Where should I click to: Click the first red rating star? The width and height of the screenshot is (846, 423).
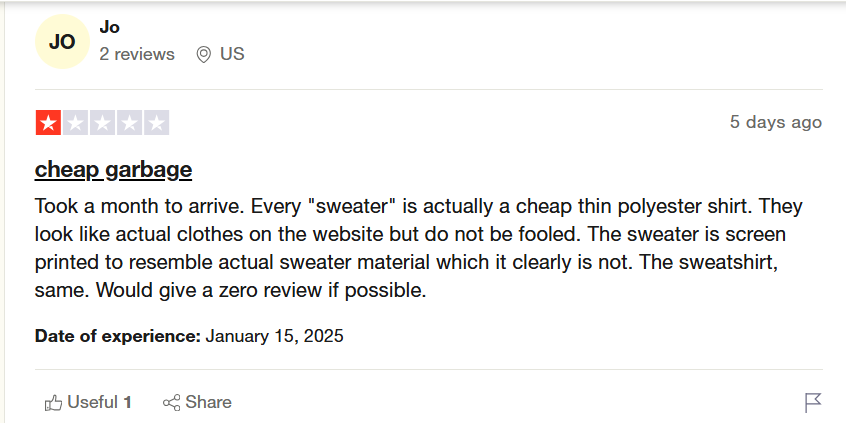47,123
